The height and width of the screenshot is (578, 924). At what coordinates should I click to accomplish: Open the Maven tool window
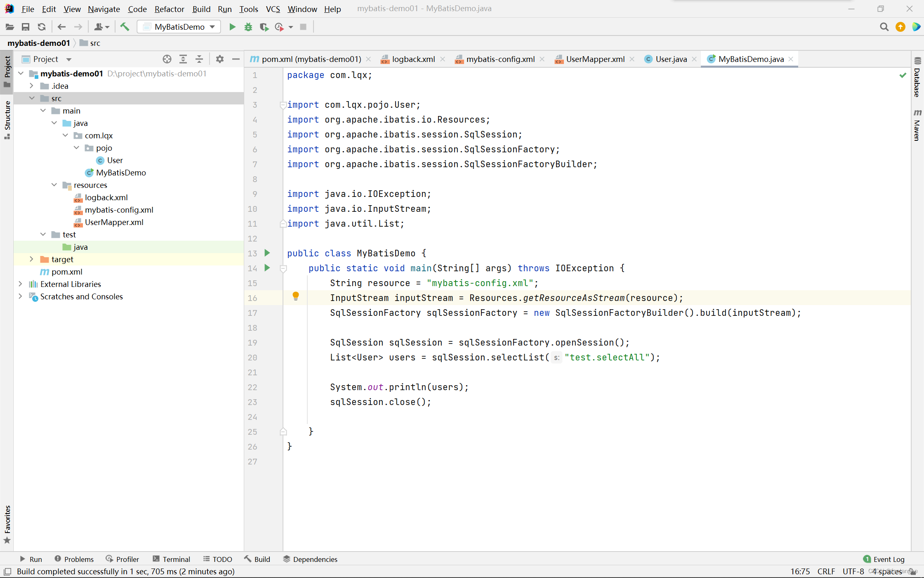[x=917, y=125]
